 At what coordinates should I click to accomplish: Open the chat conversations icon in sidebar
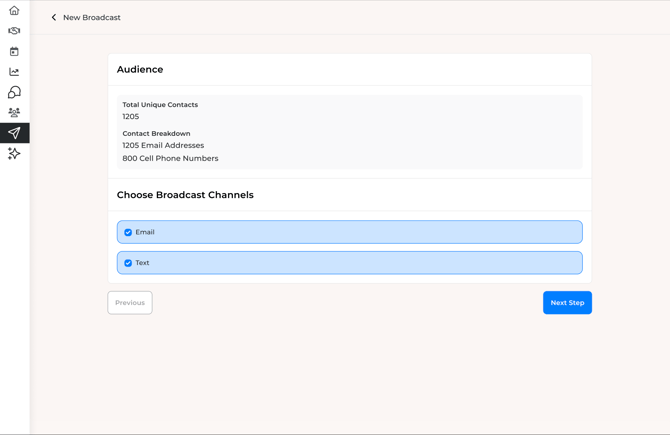14,92
